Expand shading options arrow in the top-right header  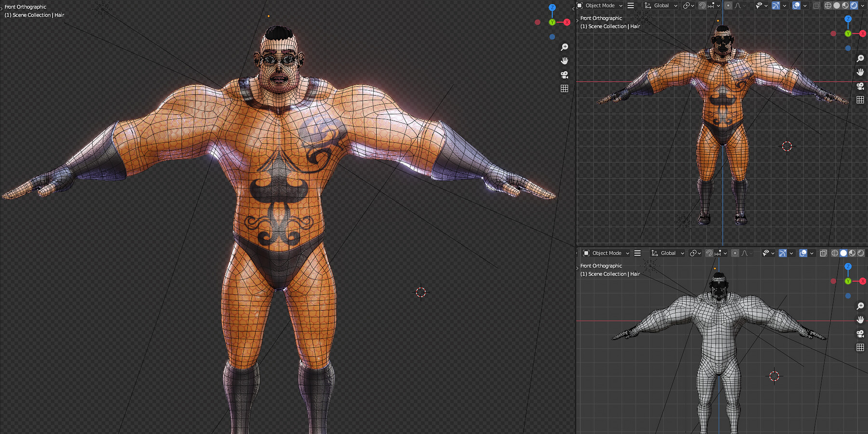click(x=863, y=6)
